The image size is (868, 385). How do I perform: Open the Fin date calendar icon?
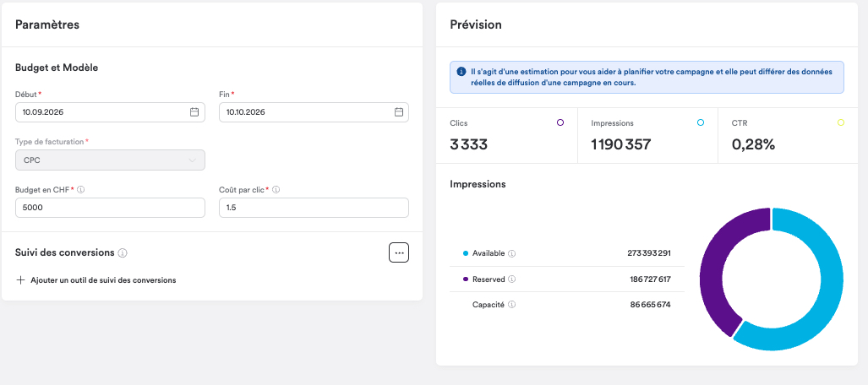click(399, 112)
